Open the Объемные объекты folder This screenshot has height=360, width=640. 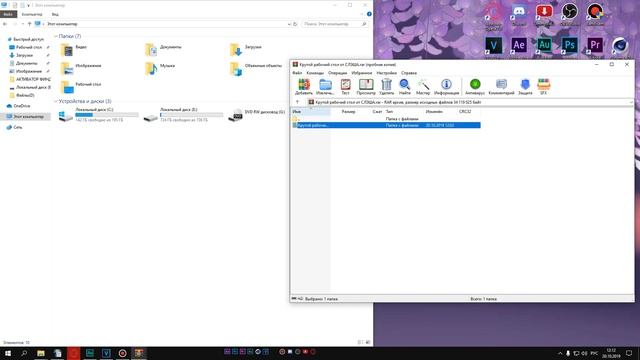(256, 68)
